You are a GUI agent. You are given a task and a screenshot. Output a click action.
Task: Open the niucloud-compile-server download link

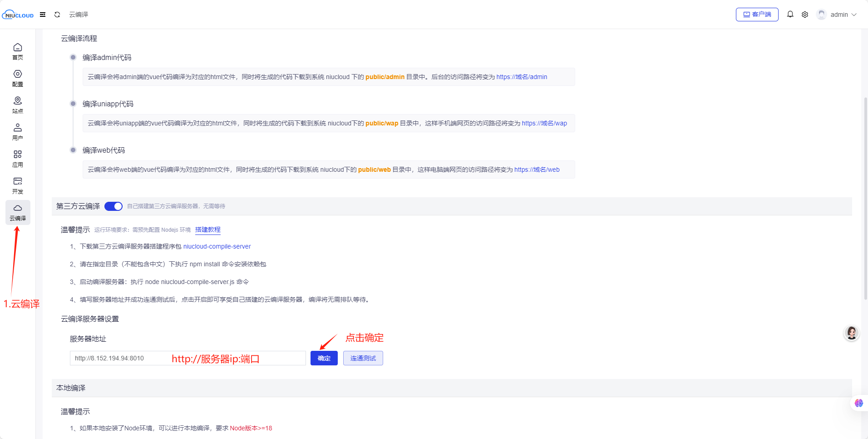coord(217,246)
